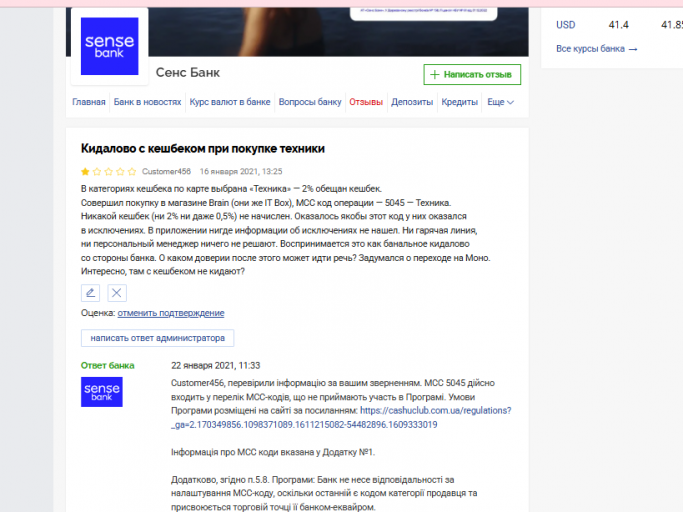This screenshot has width=683, height=512.
Task: Click the text Інформація про МСС коди вказана у Додатку №1
Action: point(273,452)
